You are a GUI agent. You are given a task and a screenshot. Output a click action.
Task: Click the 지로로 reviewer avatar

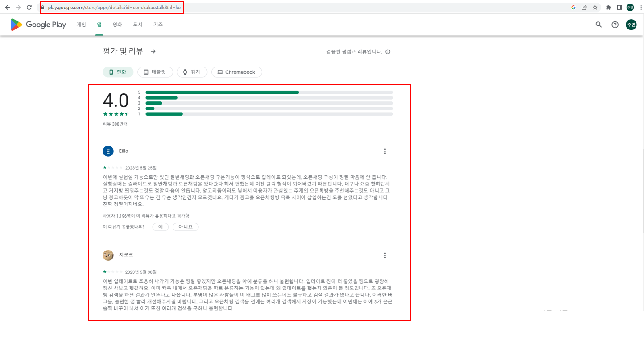pos(108,255)
